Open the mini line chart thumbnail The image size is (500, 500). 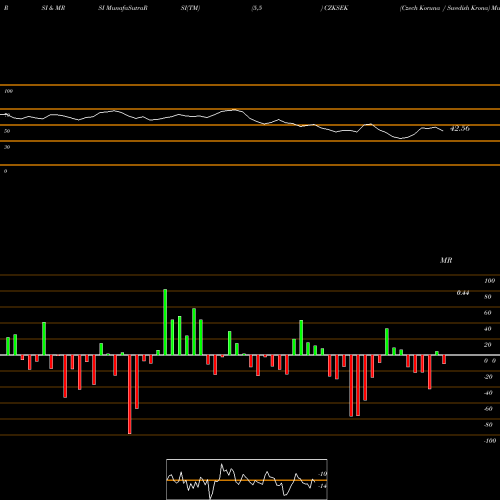(x=247, y=479)
